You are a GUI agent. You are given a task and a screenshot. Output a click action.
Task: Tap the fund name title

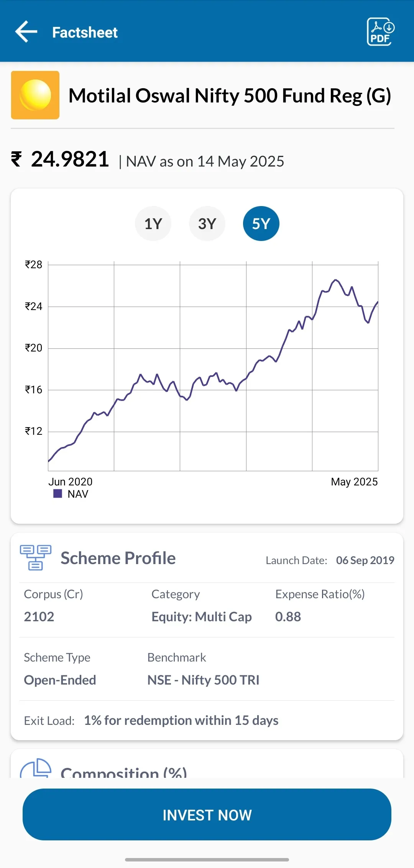pos(230,96)
